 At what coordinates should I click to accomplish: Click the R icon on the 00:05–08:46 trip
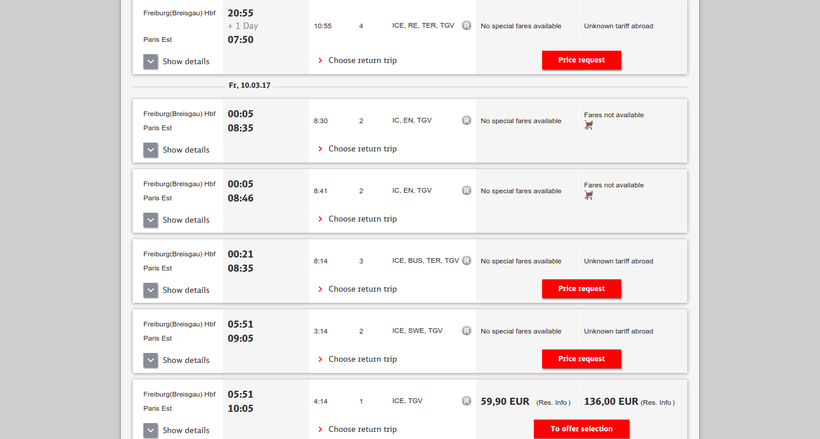point(466,190)
